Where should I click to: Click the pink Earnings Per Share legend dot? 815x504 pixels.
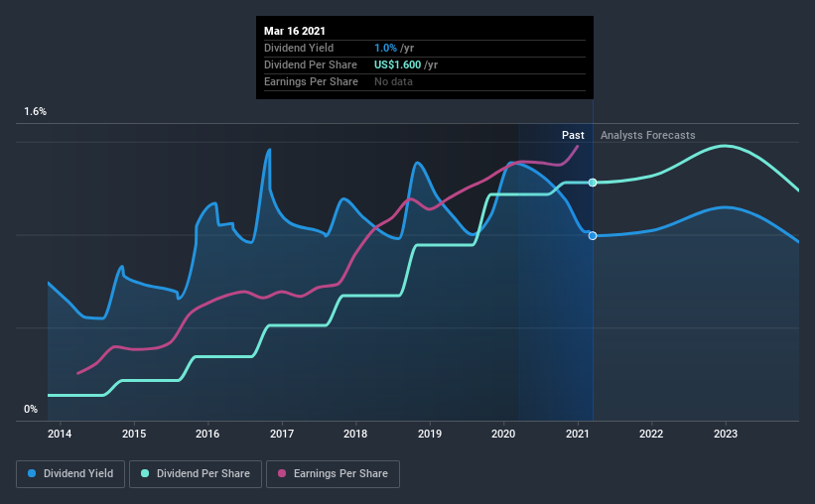tap(282, 473)
